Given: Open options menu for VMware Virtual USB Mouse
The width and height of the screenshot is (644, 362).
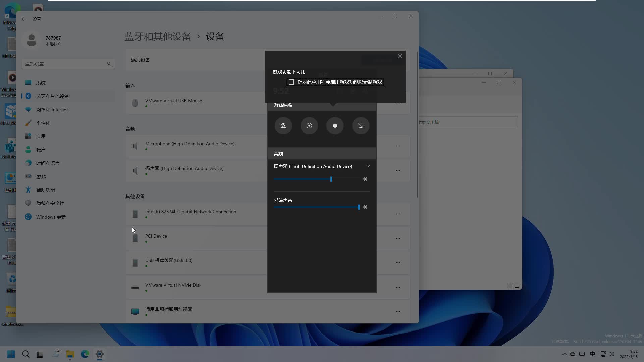Looking at the screenshot, I should tap(398, 103).
